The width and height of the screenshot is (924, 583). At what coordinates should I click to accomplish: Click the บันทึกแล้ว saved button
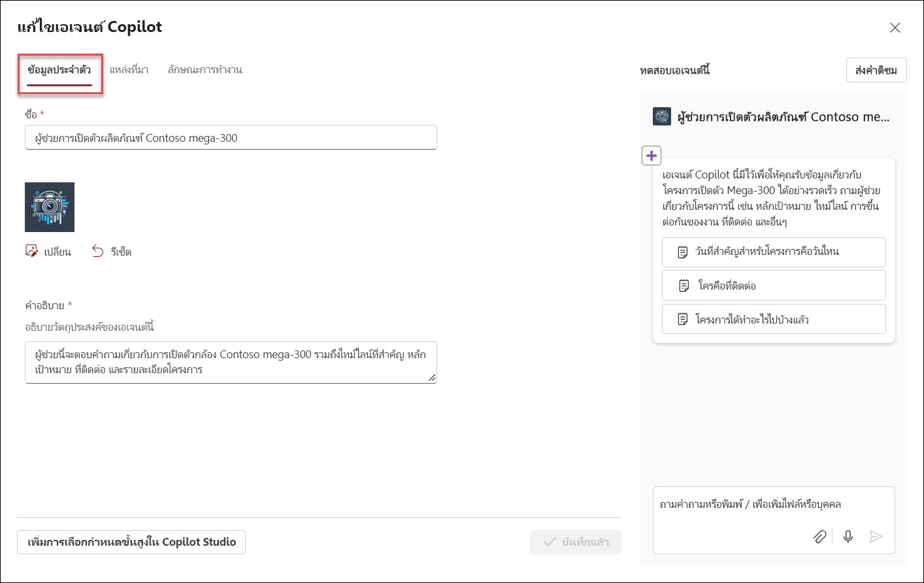[x=576, y=542]
